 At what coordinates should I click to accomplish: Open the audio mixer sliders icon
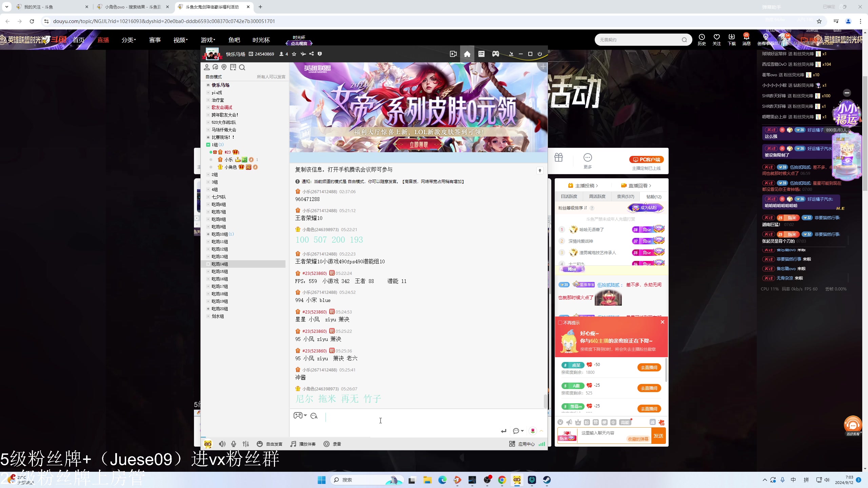(246, 444)
